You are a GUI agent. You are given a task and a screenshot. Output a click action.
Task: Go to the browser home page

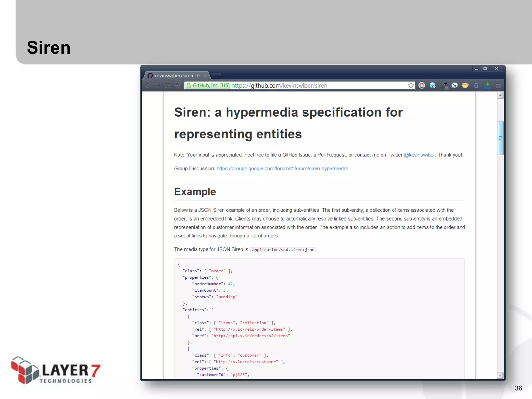(x=178, y=86)
